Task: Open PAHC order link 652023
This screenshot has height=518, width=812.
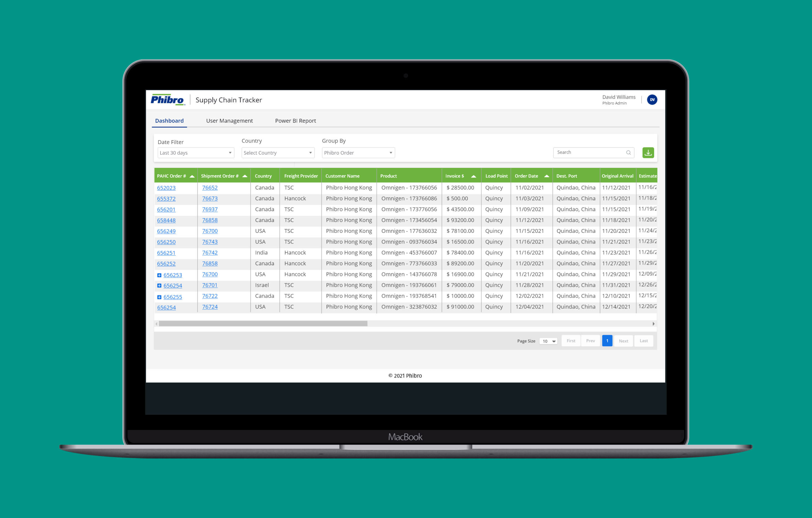Action: click(x=166, y=188)
